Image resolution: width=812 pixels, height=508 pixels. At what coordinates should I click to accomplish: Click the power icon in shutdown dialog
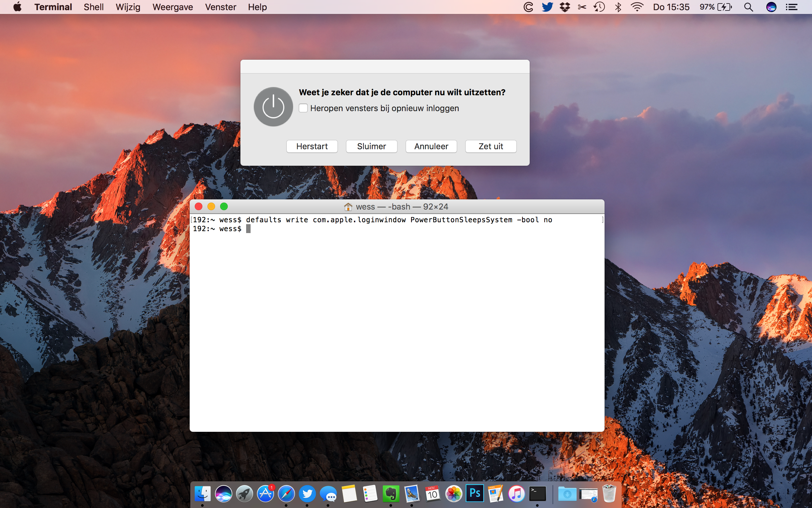point(273,107)
